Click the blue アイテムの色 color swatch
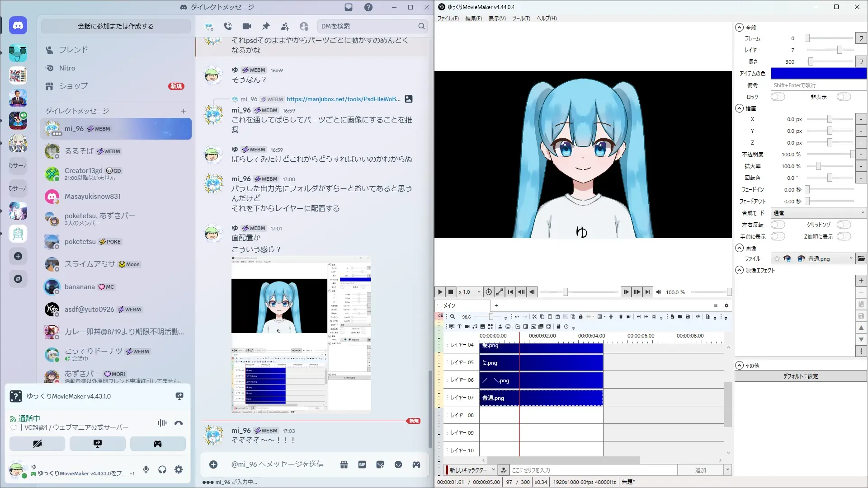Screen dimensions: 868x488 click(818, 73)
